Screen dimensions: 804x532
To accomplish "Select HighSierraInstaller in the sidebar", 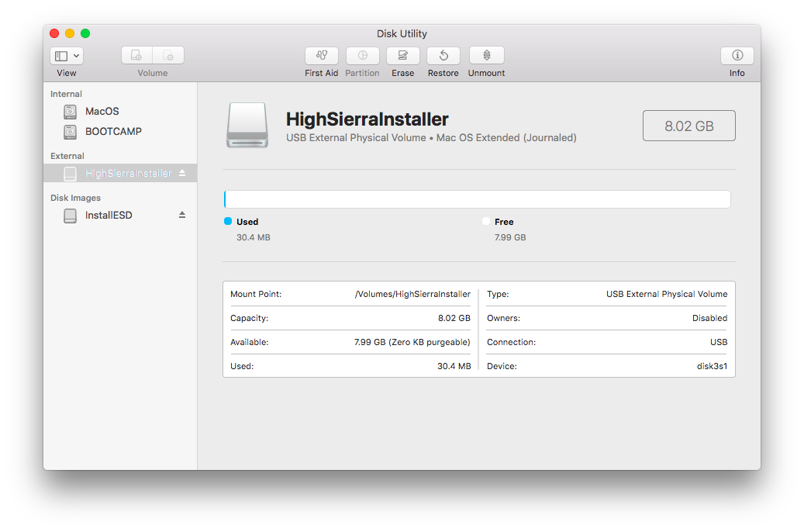I will 120,174.
